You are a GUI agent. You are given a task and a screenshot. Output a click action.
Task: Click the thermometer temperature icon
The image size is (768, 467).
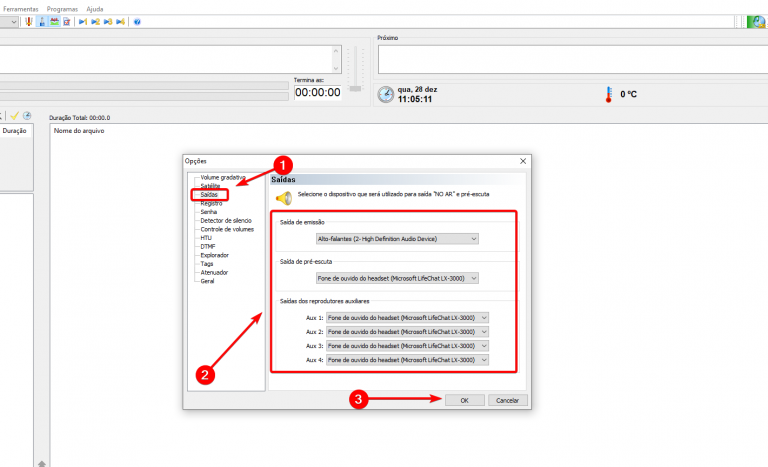tap(607, 94)
